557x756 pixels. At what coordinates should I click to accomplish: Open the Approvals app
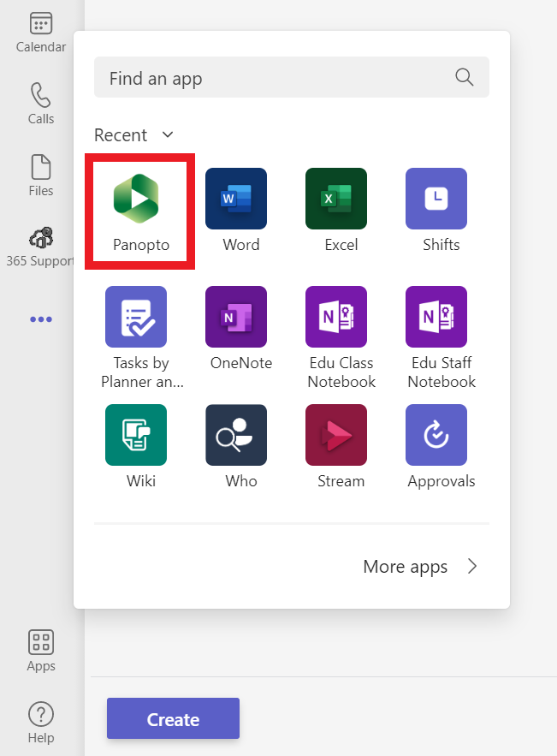click(x=436, y=435)
